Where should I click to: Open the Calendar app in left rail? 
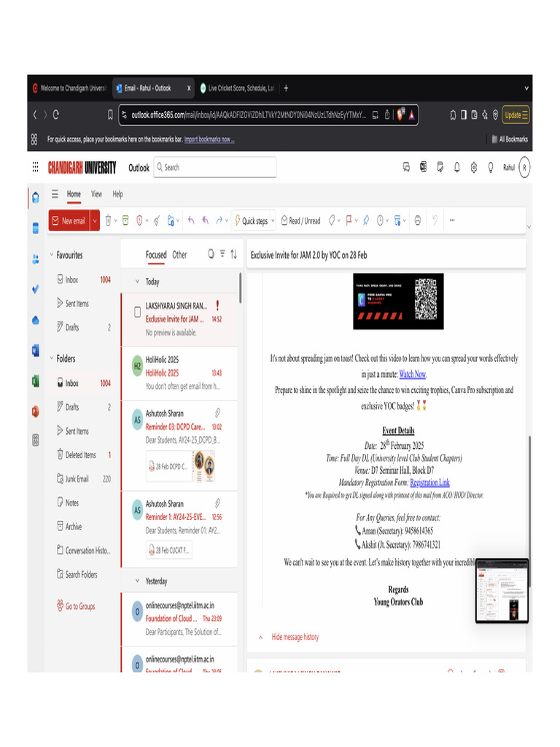click(35, 228)
